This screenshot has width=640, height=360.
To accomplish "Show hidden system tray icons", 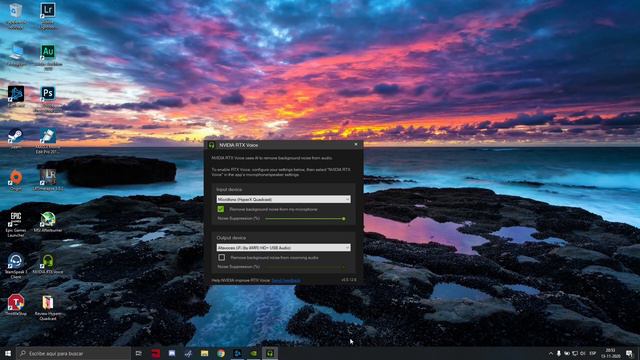I will coord(551,353).
